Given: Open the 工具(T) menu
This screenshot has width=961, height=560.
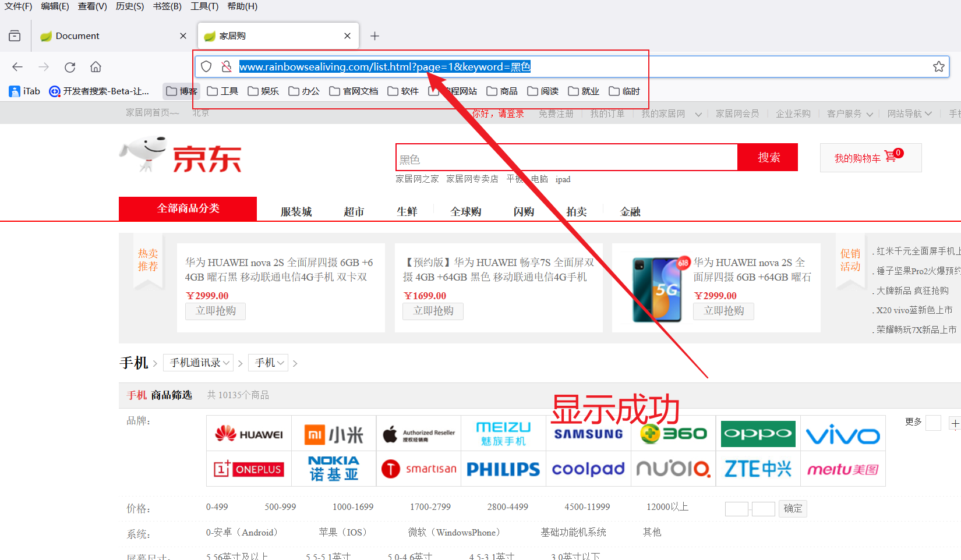Looking at the screenshot, I should pos(204,6).
